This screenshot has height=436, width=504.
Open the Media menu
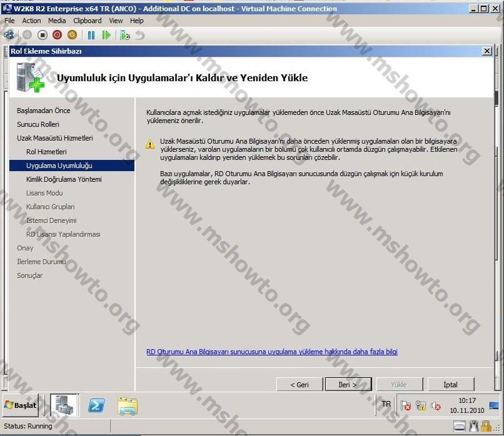coord(57,21)
